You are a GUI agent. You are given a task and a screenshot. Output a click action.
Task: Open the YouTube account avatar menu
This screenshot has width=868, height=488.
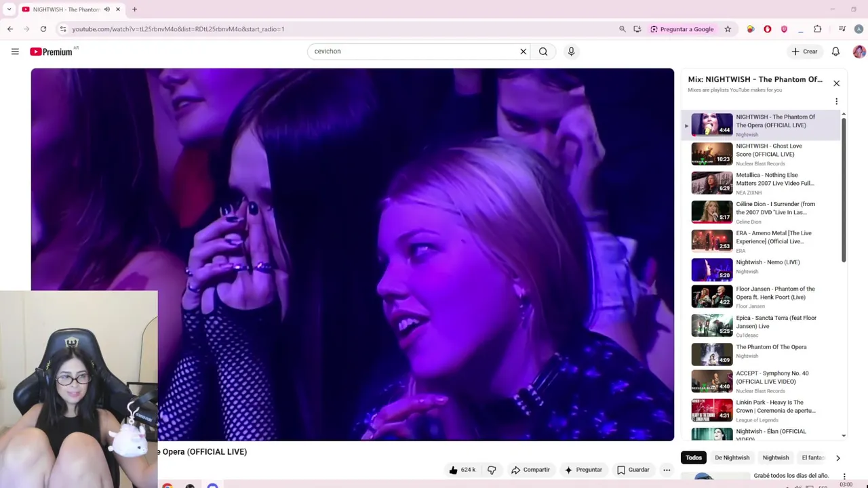[x=859, y=52]
